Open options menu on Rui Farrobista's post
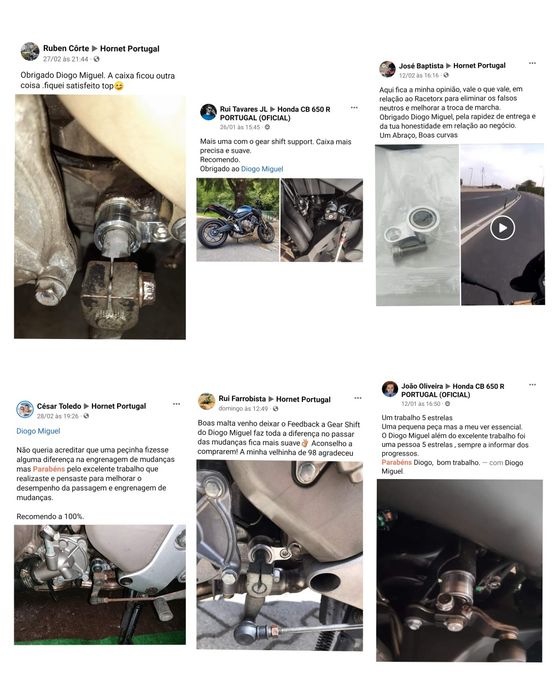The image size is (560, 700). point(358,398)
